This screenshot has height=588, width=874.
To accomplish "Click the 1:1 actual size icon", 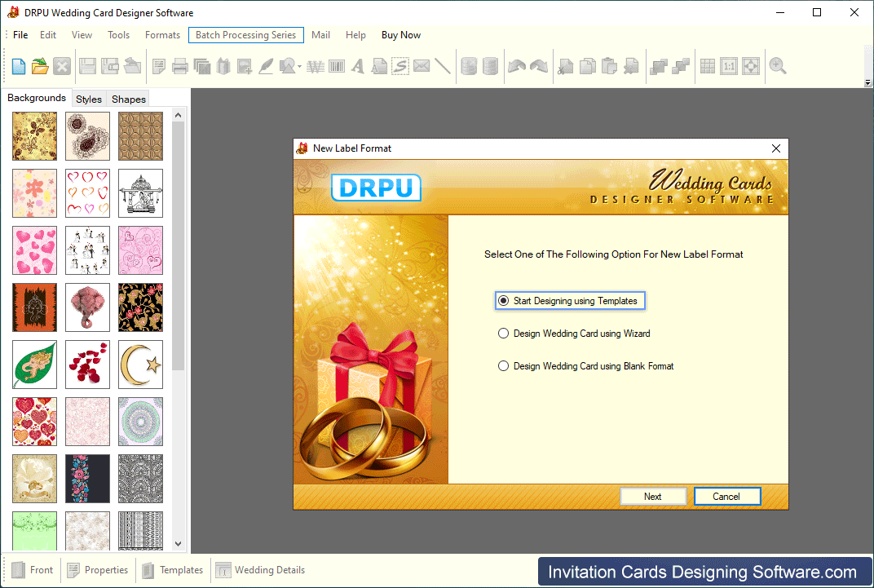I will pyautogui.click(x=729, y=66).
